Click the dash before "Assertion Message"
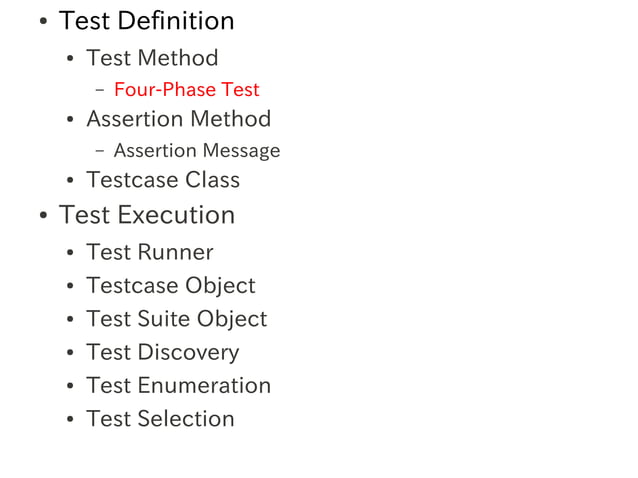The image size is (638, 478). tap(100, 151)
